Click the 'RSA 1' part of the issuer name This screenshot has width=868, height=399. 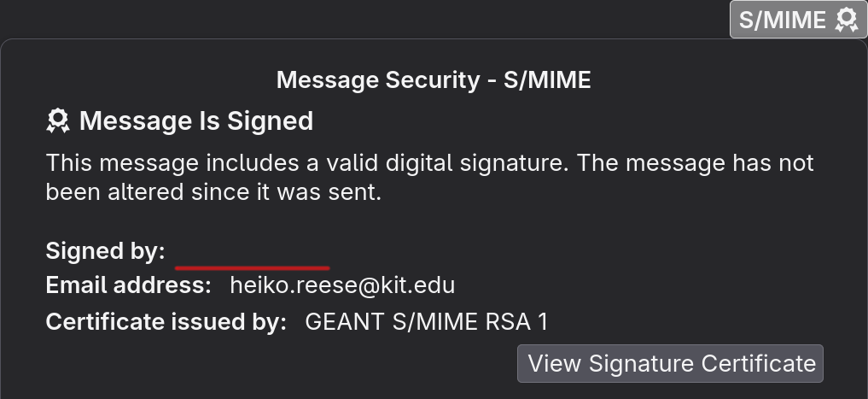516,321
